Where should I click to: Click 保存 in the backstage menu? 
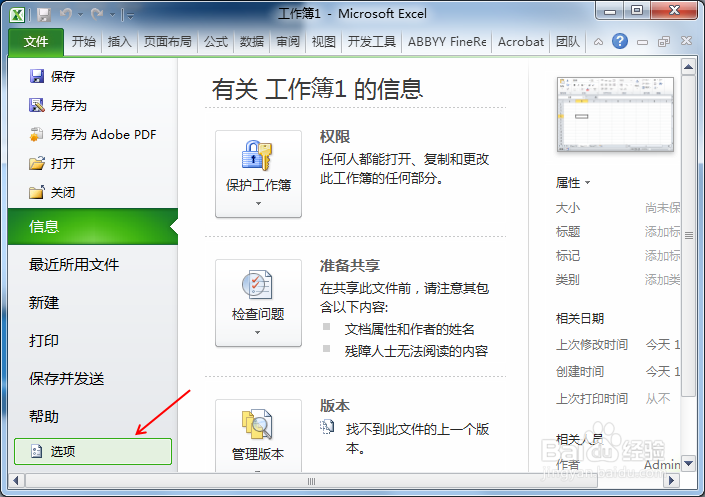[x=52, y=76]
